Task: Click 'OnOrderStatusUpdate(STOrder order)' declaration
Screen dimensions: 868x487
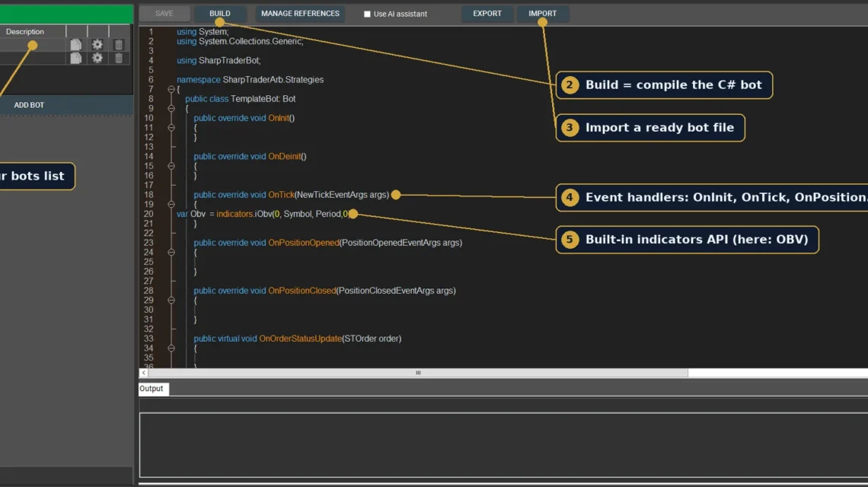Action: [x=297, y=339]
